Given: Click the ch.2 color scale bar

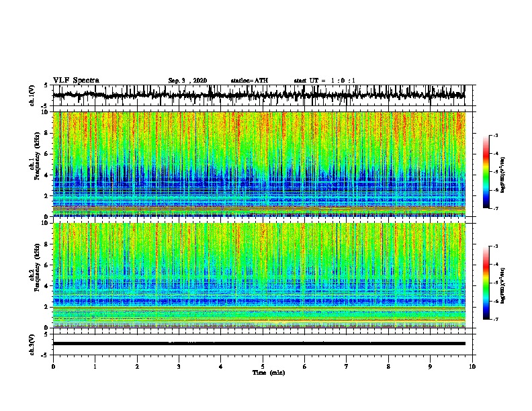Looking at the screenshot, I should [x=486, y=283].
